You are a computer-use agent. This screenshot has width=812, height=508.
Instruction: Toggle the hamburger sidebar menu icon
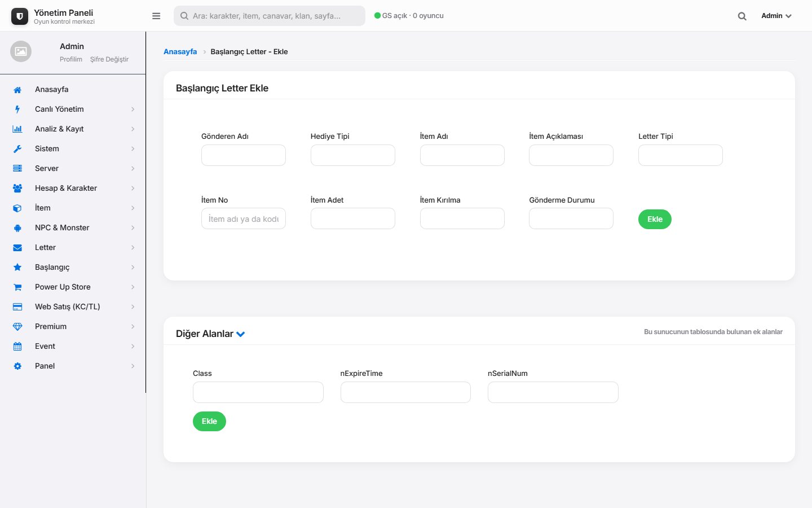pyautogui.click(x=156, y=16)
